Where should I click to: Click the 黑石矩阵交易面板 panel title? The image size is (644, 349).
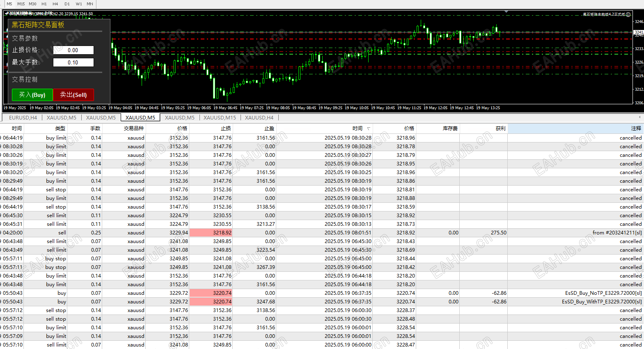[x=38, y=25]
